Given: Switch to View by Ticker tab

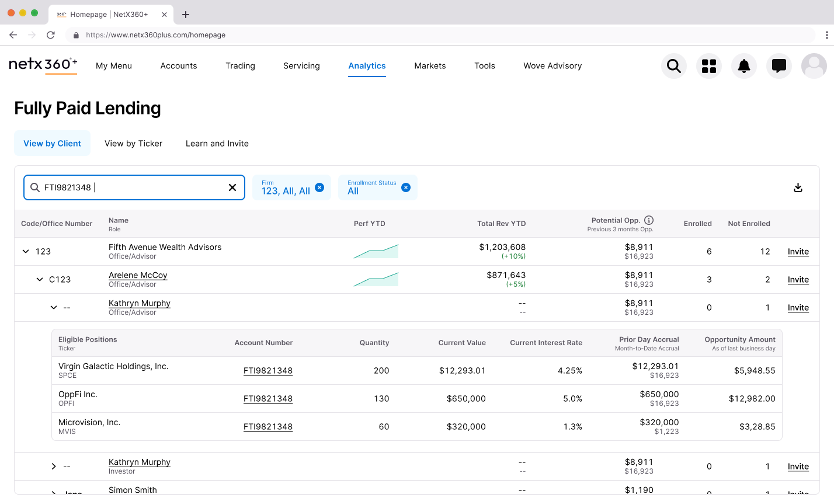Looking at the screenshot, I should click(x=133, y=144).
